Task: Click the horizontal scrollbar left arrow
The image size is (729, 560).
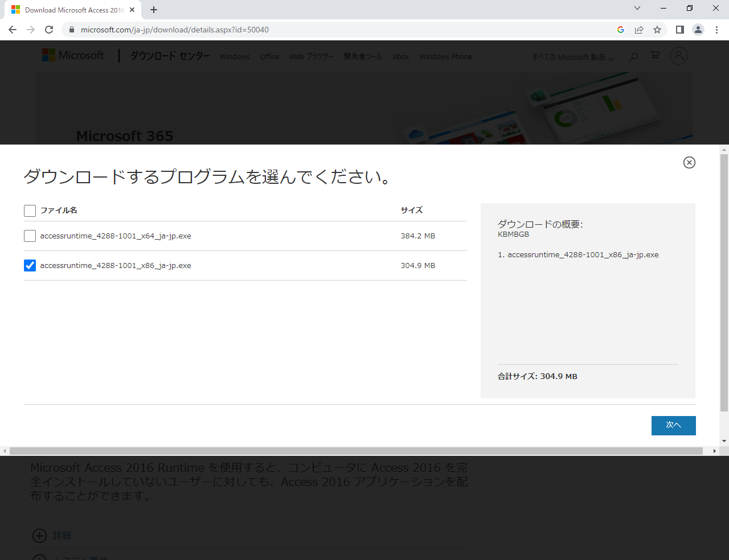Action: [5, 451]
